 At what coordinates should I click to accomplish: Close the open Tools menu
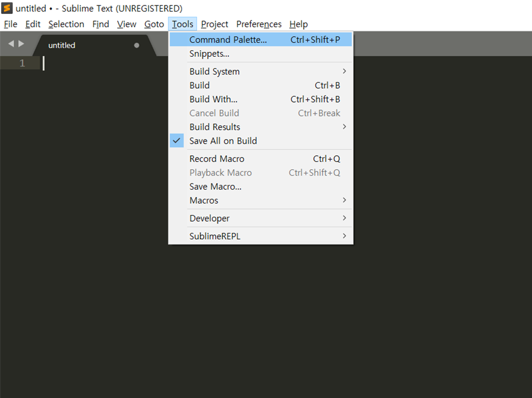pos(182,24)
